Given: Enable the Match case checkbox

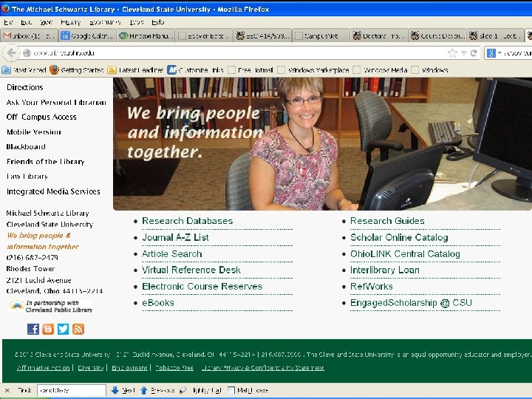Looking at the screenshot, I should [231, 391].
